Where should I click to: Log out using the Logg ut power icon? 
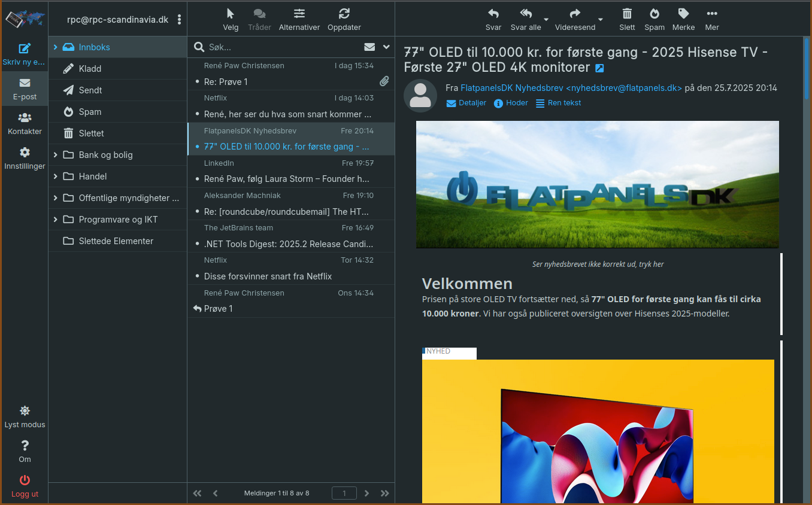pyautogui.click(x=25, y=485)
